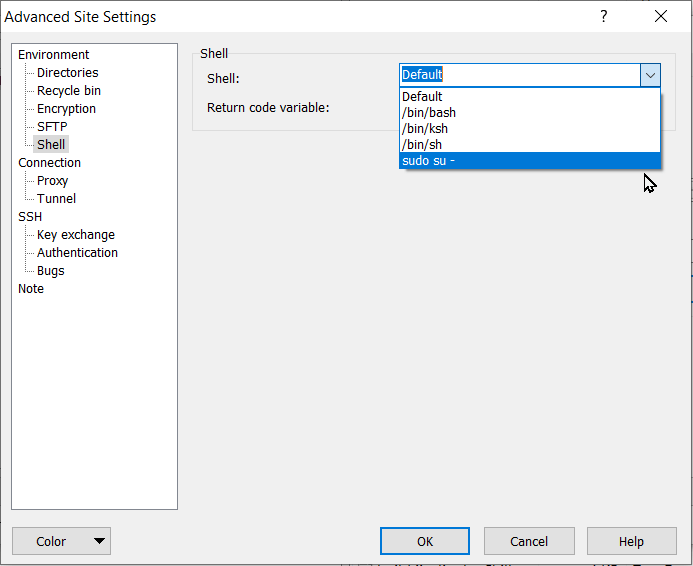
Task: Go to Key exchange settings
Action: click(x=75, y=235)
